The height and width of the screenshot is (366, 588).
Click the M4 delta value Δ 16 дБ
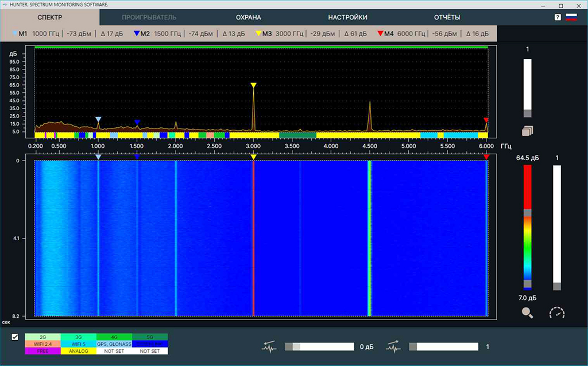point(477,34)
